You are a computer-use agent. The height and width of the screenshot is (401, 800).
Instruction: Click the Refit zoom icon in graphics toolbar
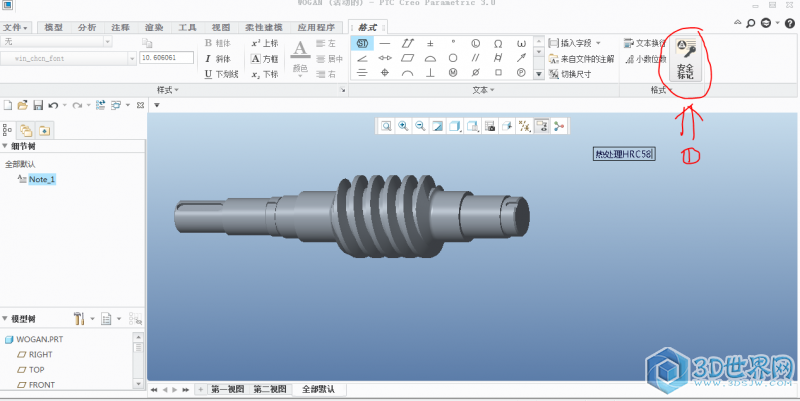[x=386, y=126]
